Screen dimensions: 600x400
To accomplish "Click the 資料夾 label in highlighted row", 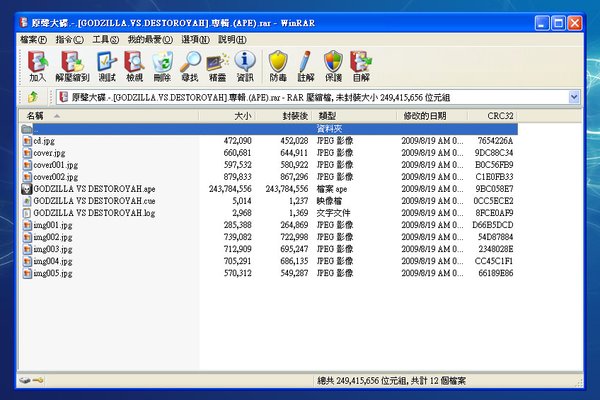I will [x=329, y=129].
